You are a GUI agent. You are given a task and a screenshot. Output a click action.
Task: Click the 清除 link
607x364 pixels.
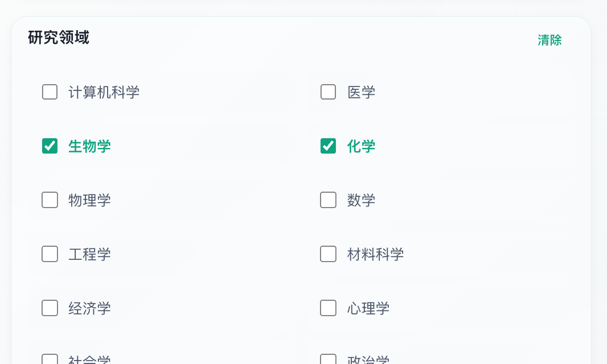click(549, 40)
